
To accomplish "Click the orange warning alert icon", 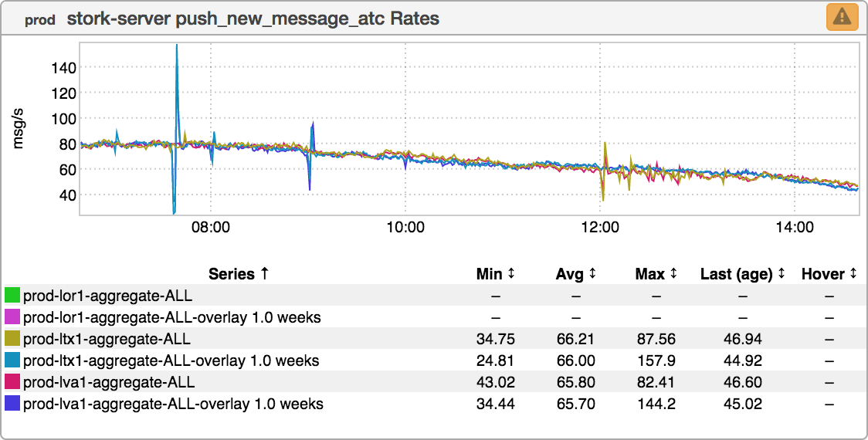I will point(842,17).
